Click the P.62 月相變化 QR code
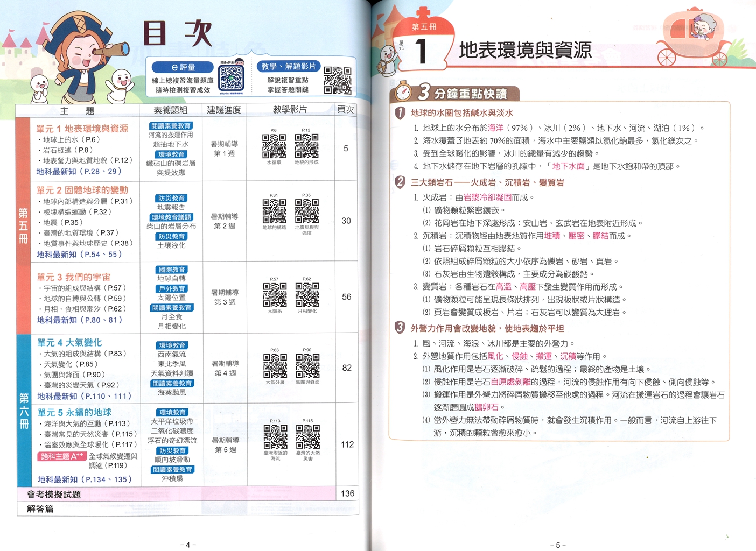Image resolution: width=756 pixels, height=551 pixels. click(x=307, y=295)
